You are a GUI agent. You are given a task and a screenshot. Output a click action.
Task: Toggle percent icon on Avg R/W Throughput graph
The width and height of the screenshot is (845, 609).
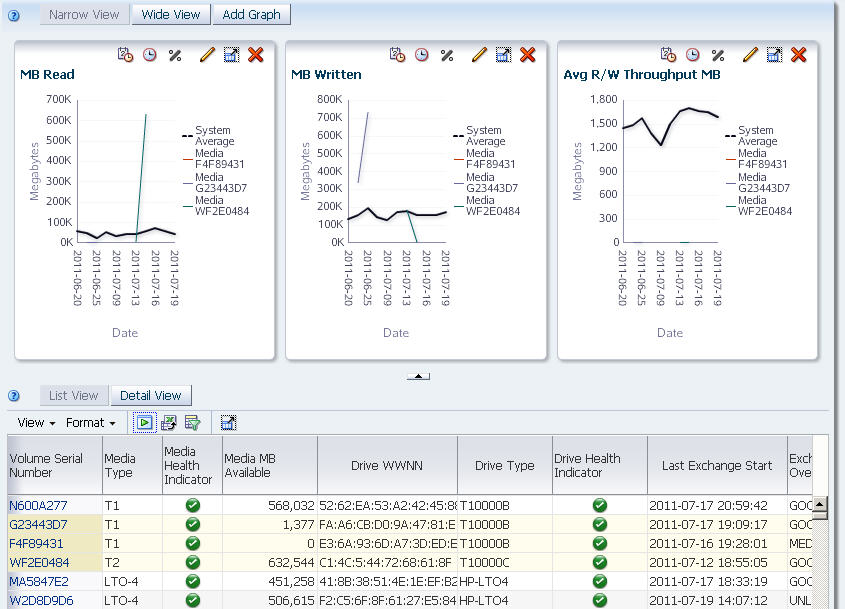pos(718,55)
